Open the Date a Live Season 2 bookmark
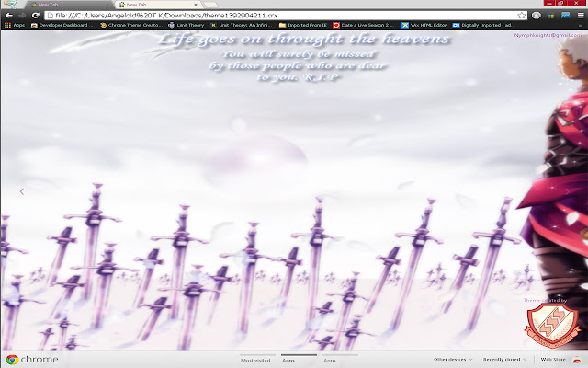This screenshot has width=588, height=368. [364, 25]
